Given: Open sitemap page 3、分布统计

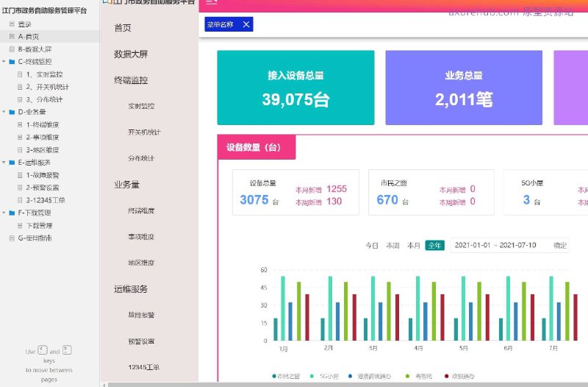Looking at the screenshot, I should [x=44, y=99].
